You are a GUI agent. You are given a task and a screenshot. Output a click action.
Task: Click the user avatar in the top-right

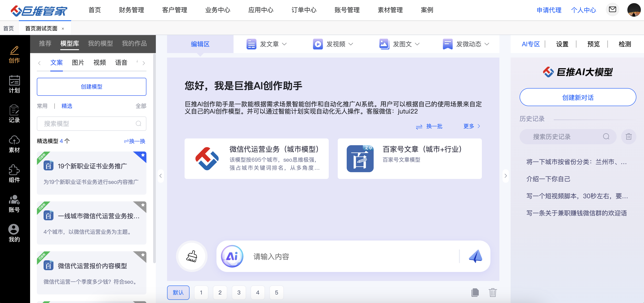click(634, 10)
